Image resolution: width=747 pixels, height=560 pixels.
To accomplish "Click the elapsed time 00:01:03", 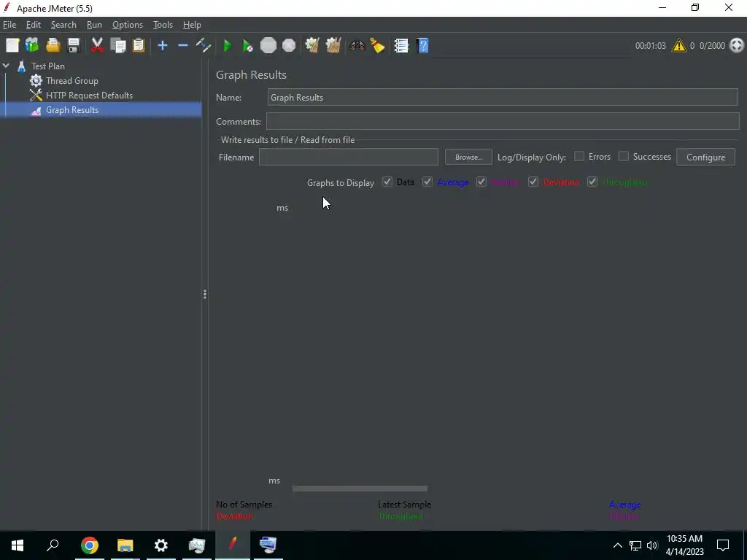I will (650, 46).
